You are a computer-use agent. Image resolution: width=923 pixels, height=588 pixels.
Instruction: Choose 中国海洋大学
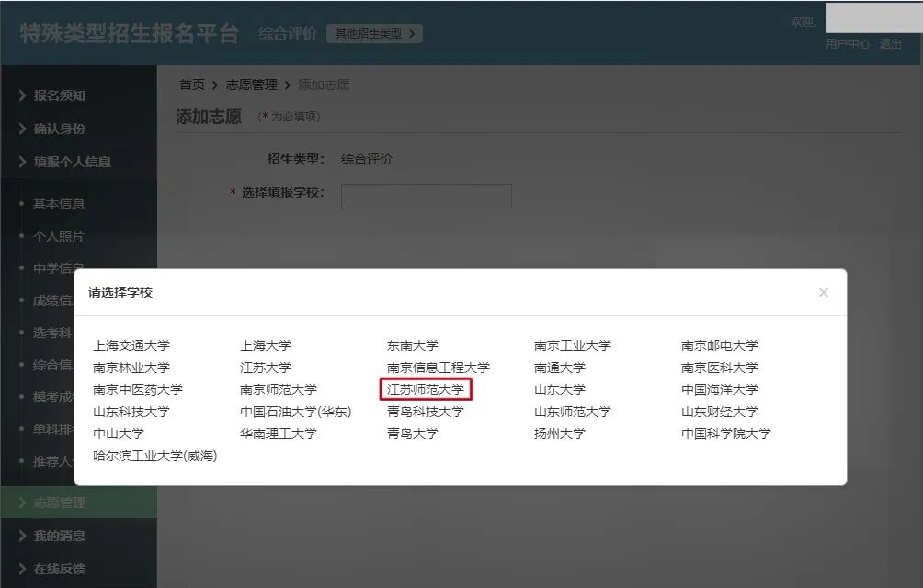[x=720, y=390]
